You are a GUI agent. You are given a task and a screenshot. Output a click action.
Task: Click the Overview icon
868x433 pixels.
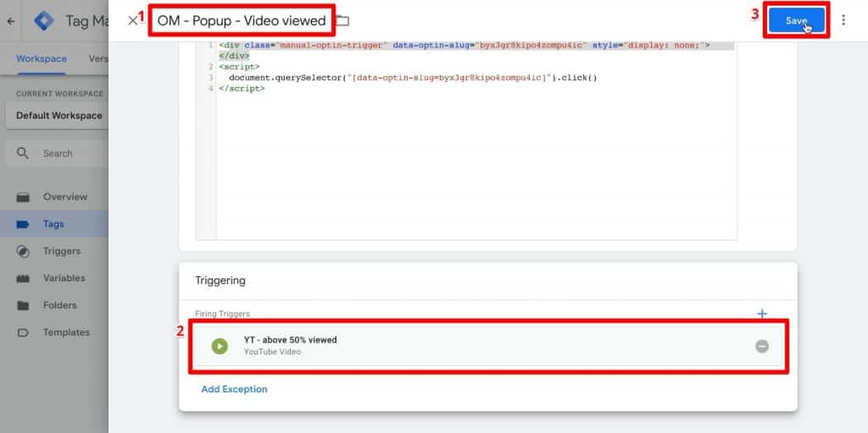tap(23, 197)
